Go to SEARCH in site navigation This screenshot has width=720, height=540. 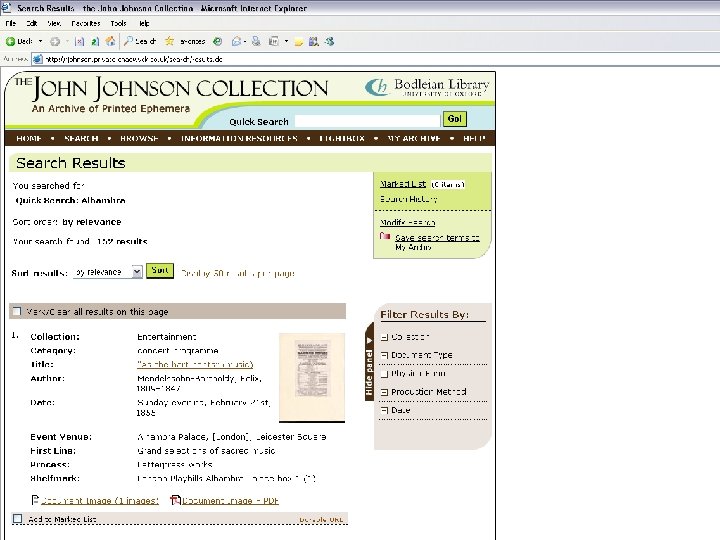click(x=81, y=138)
